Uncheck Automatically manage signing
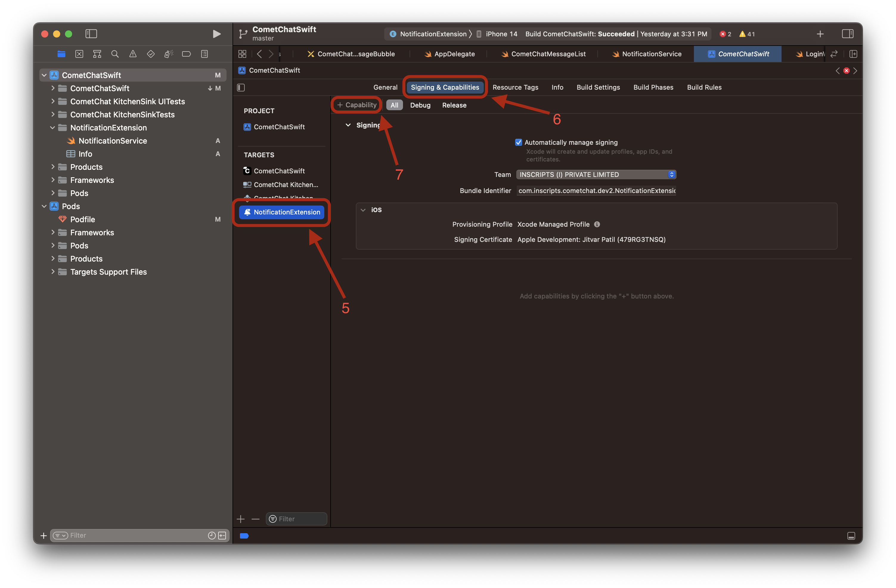This screenshot has width=896, height=588. tap(518, 142)
